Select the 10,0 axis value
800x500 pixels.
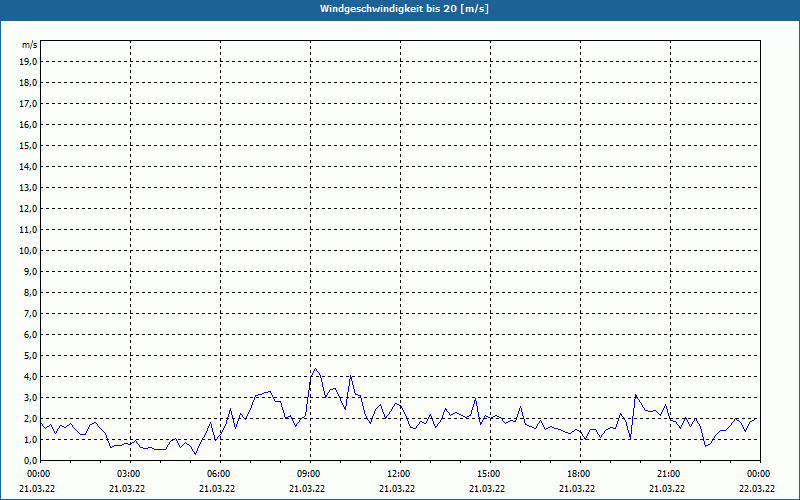(28, 251)
